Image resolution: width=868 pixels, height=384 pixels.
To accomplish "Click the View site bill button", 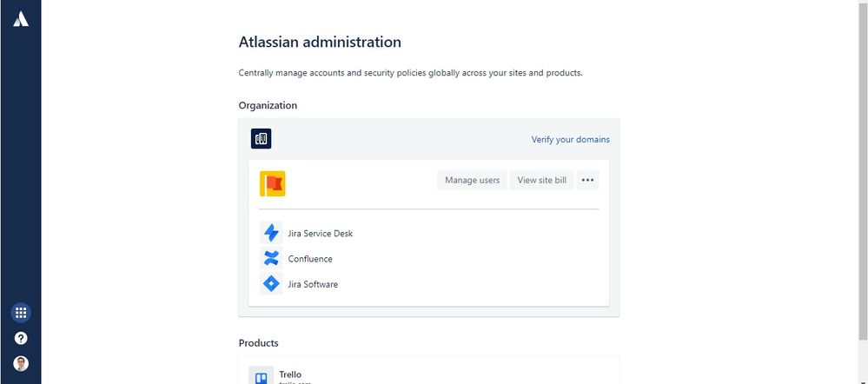I will coord(541,180).
